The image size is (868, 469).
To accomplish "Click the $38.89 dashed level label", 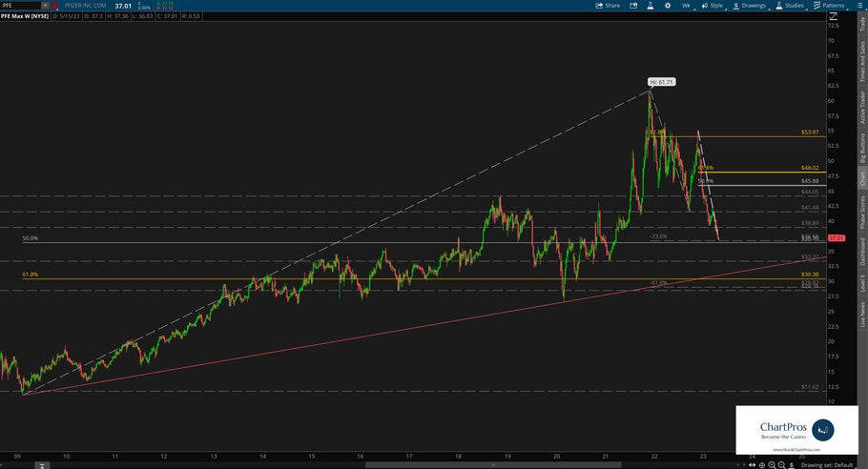I will [810, 223].
